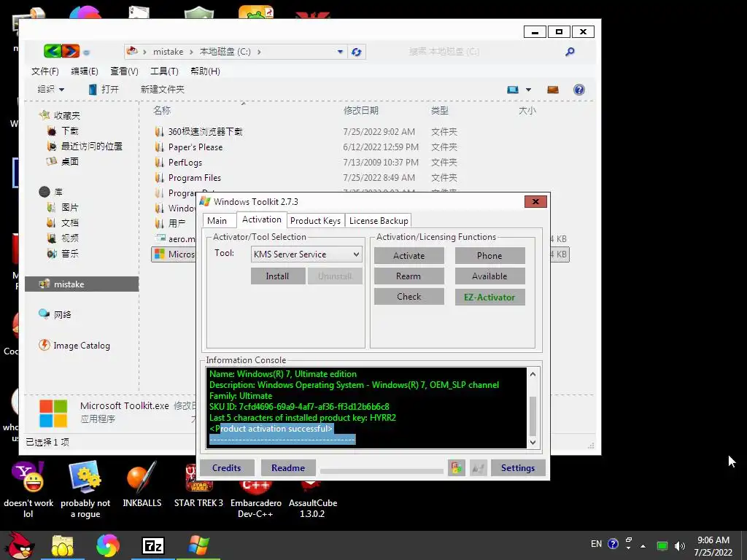The width and height of the screenshot is (747, 560).
Task: Click the Activate button
Action: (x=409, y=256)
